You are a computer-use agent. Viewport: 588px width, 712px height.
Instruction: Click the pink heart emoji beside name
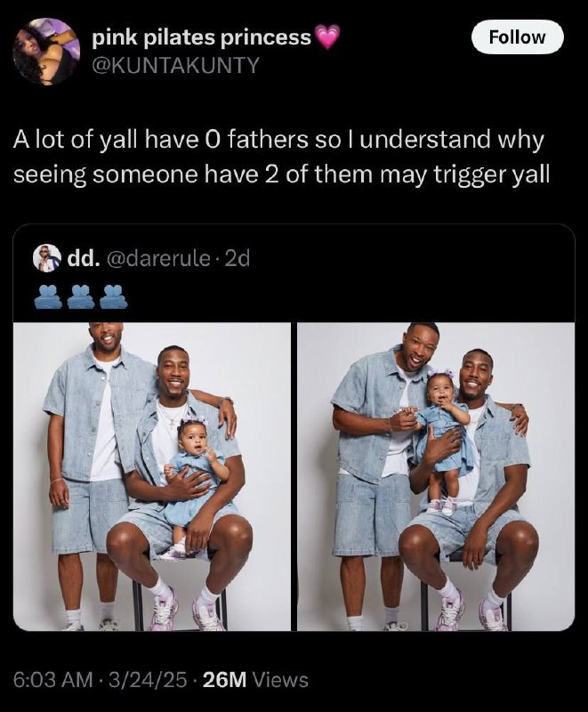point(326,37)
